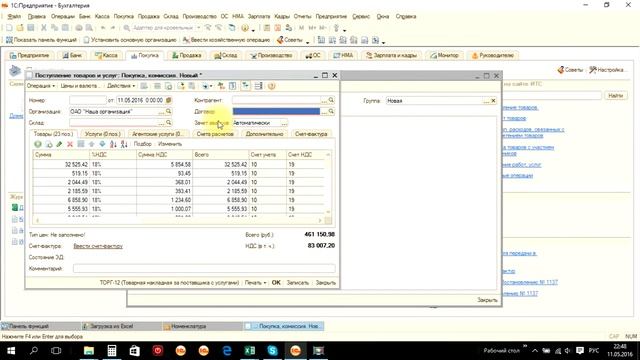Click Показать панель функций toolbar button
The height and width of the screenshot is (360, 640).
(x=41, y=40)
